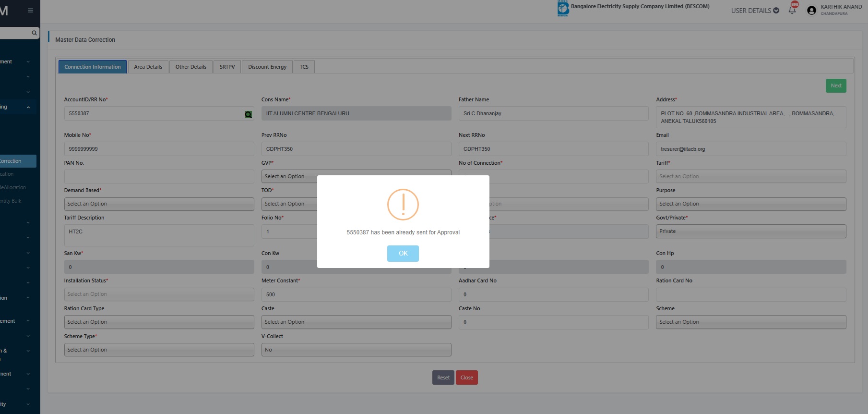
Task: Click the Mobile No input field
Action: coord(159,149)
